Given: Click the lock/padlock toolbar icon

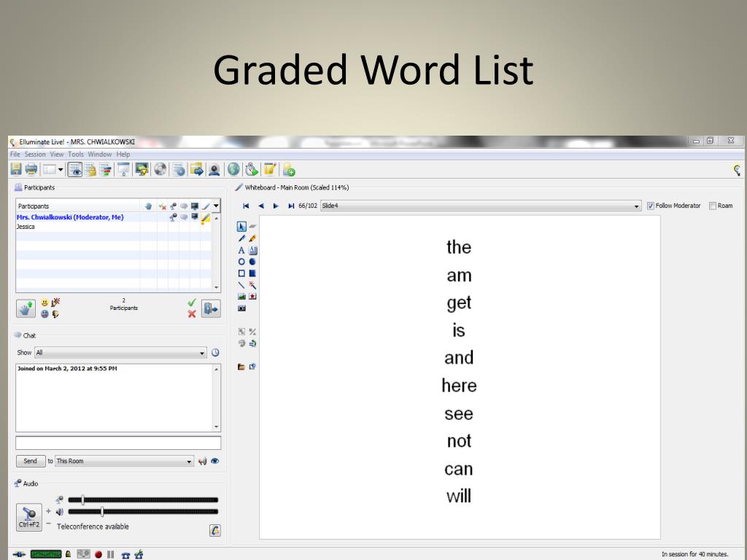Looking at the screenshot, I should [90, 169].
